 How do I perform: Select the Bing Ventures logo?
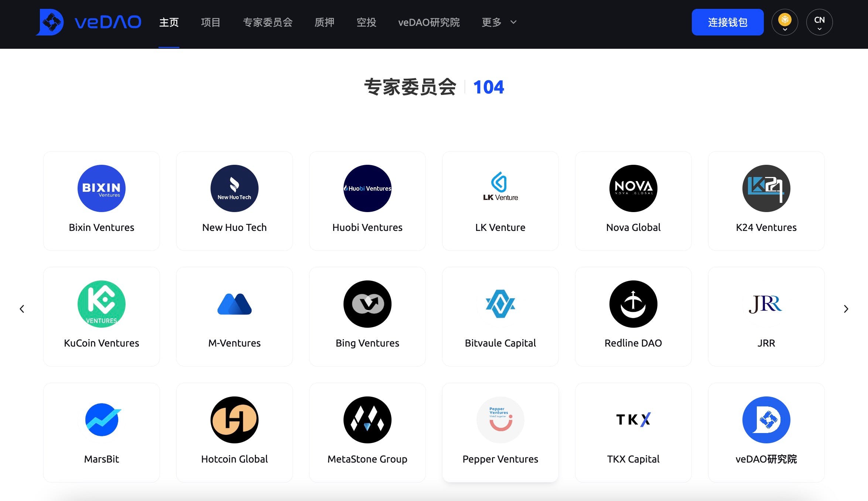click(x=368, y=304)
